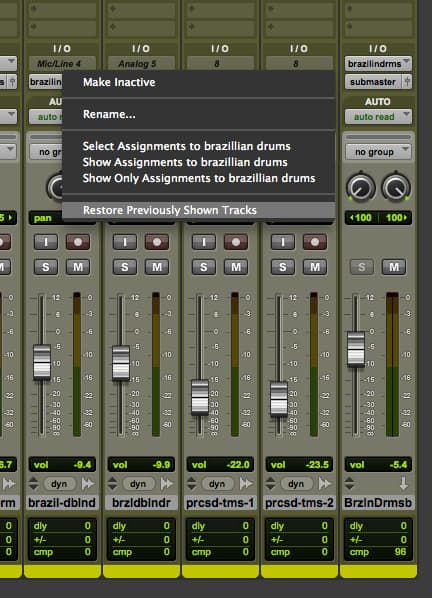432x598 pixels.
Task: Click the first send slot on BrzlnDrmsb
Action: pos(378,10)
